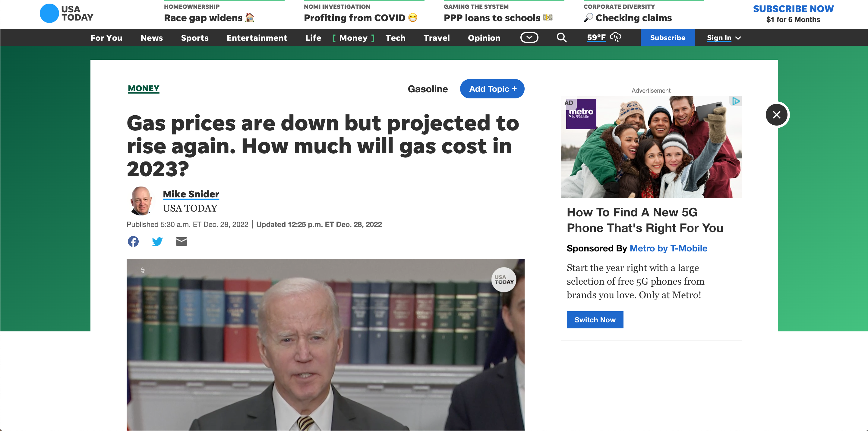Click the AdChoices icon on ad
The height and width of the screenshot is (431, 868).
(x=736, y=101)
